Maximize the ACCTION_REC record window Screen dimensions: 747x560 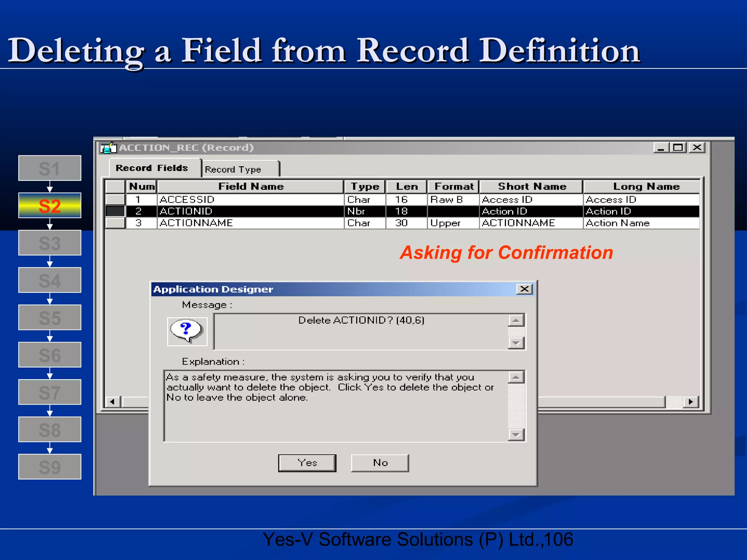tap(678, 148)
